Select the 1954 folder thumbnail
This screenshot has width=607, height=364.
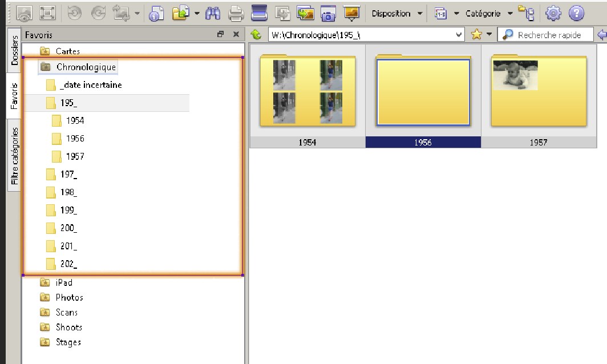pyautogui.click(x=307, y=91)
